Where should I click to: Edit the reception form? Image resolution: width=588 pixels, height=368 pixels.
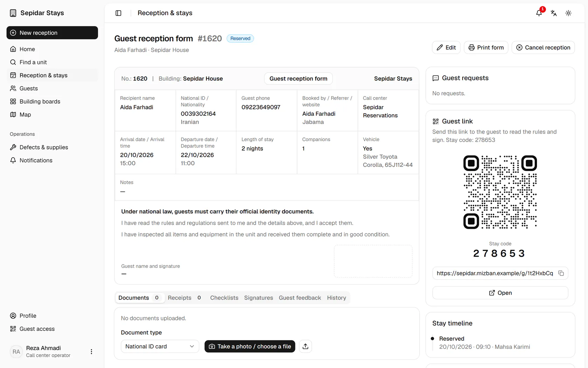pos(446,47)
